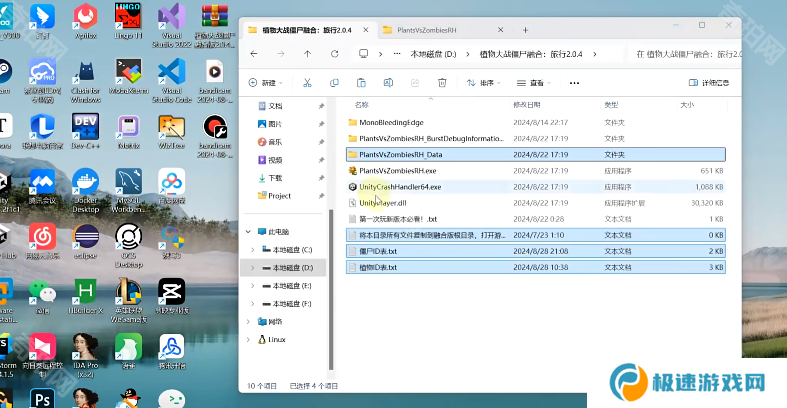Click the chevron after the folder name in address bar
787x408 pixels.
pos(595,54)
